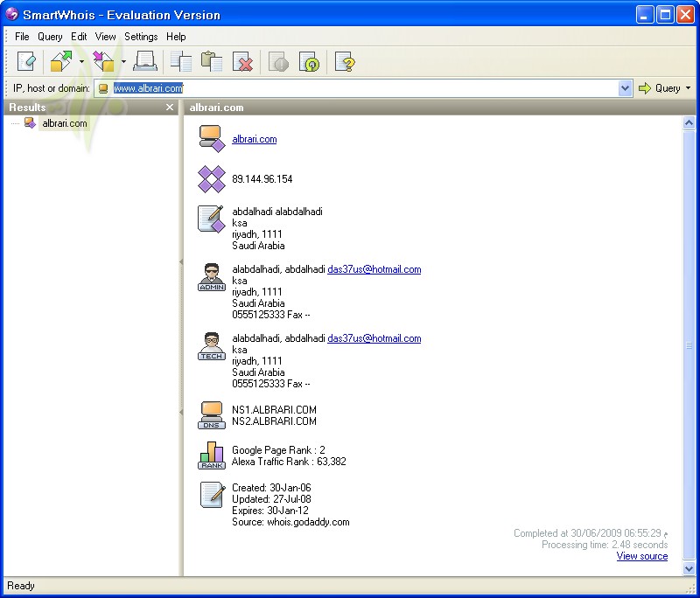Click the Processing time: 2.48 seconds text
The width and height of the screenshot is (700, 598).
(x=605, y=545)
